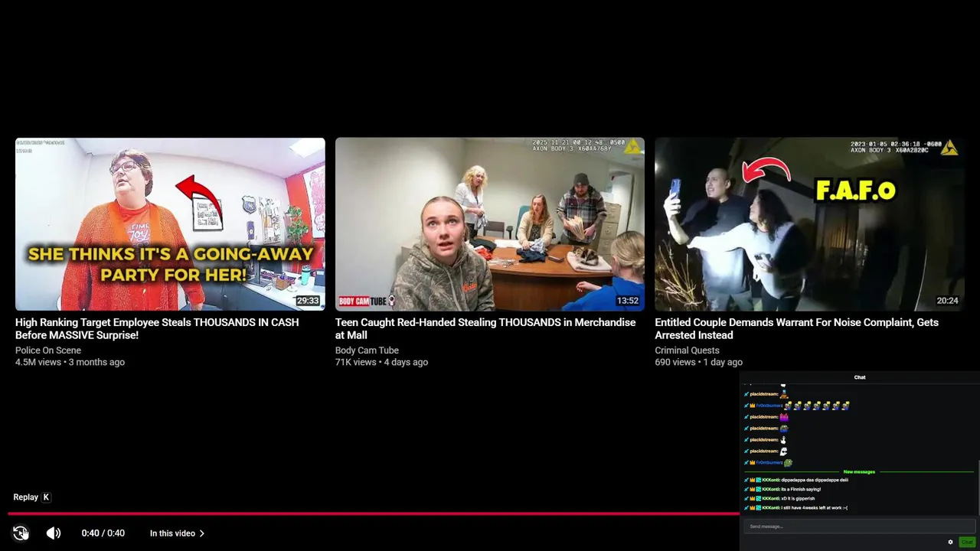
Task: Open the Entitled Couple video thumbnail
Action: coord(809,224)
